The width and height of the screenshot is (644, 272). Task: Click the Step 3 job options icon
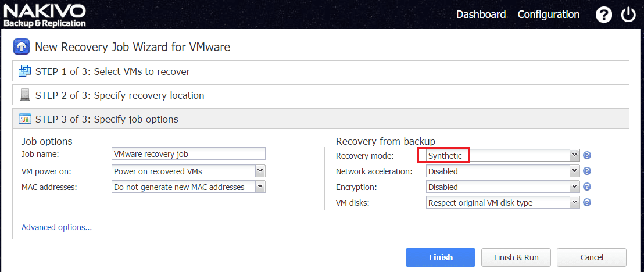(24, 119)
